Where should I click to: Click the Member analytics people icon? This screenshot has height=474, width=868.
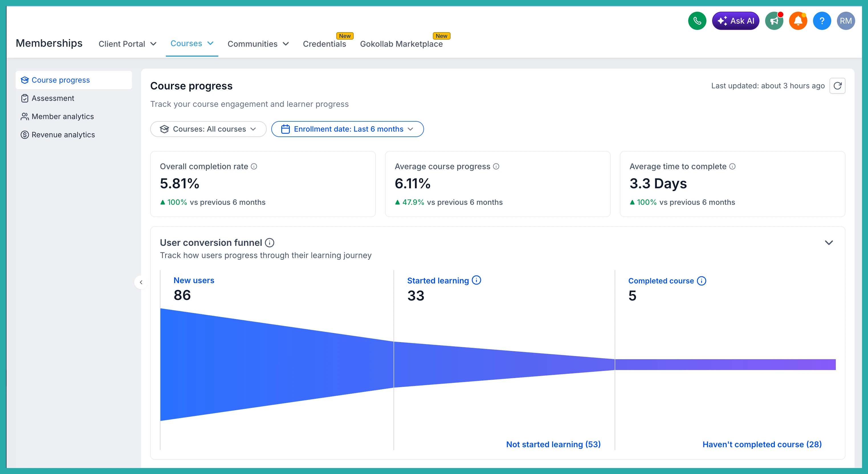[x=25, y=117]
